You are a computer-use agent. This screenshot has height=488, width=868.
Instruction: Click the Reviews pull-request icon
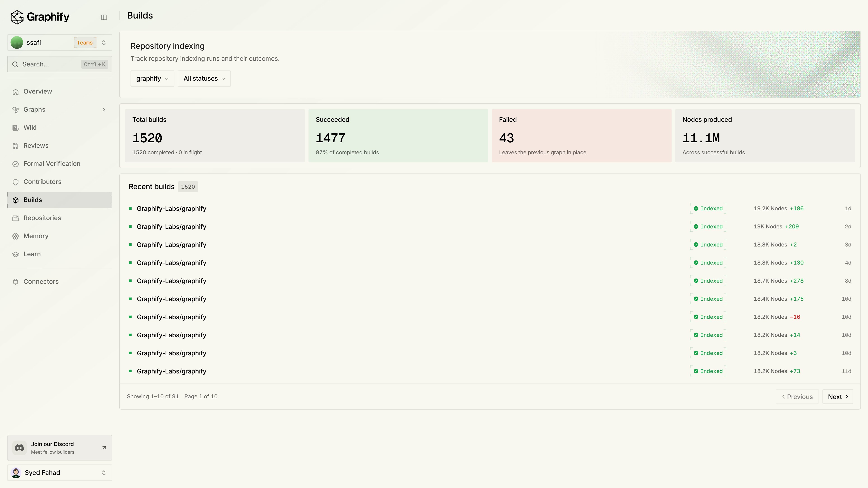point(16,146)
